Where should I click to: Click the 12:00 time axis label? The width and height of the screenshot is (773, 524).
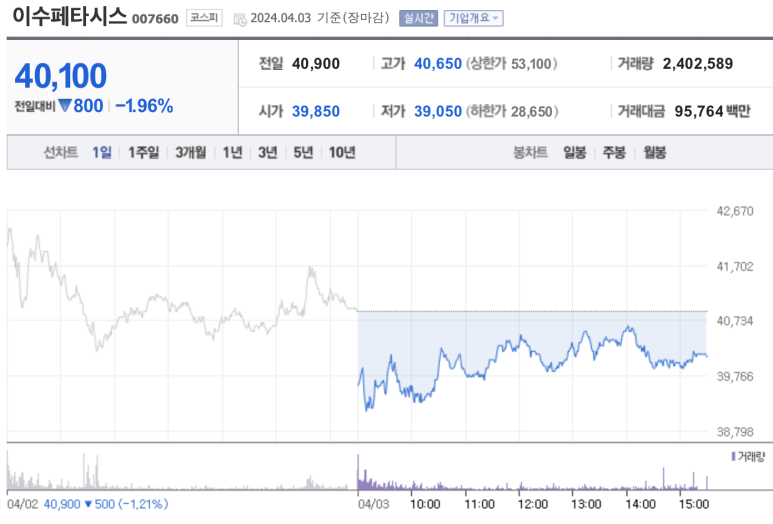[532, 504]
